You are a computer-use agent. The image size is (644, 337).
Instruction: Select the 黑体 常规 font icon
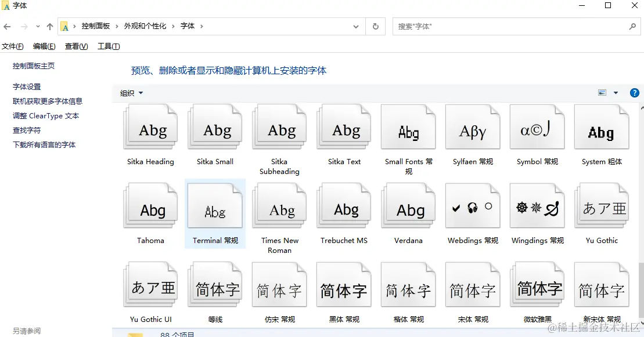coord(344,284)
